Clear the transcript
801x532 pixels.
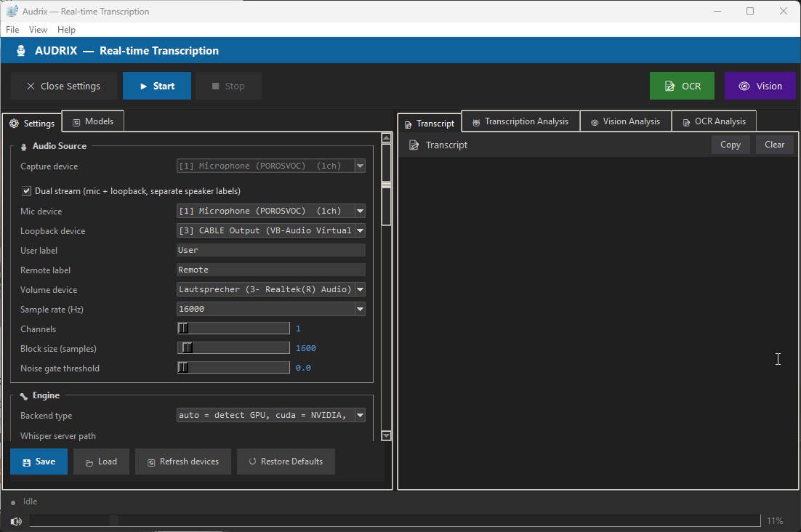pyautogui.click(x=774, y=145)
